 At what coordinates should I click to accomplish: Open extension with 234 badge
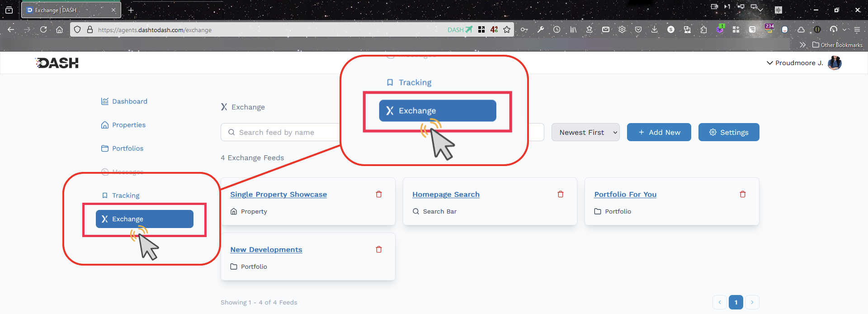[769, 29]
